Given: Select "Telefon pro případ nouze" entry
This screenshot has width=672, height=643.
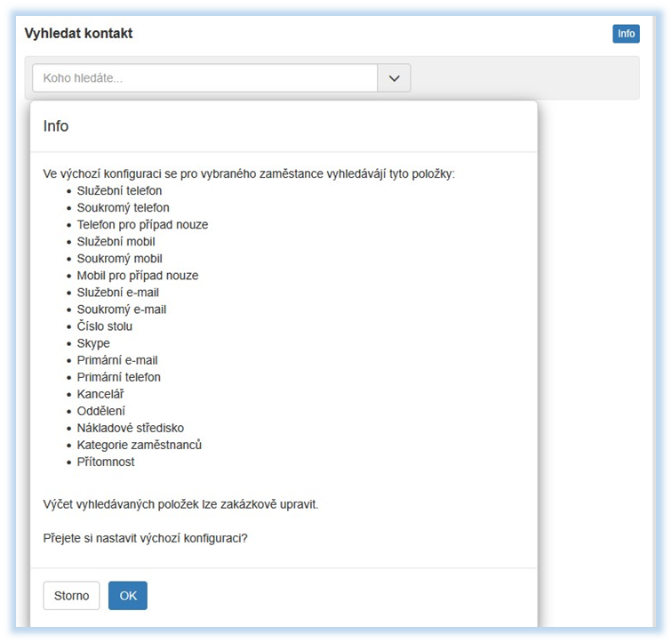Looking at the screenshot, I should pyautogui.click(x=142, y=224).
